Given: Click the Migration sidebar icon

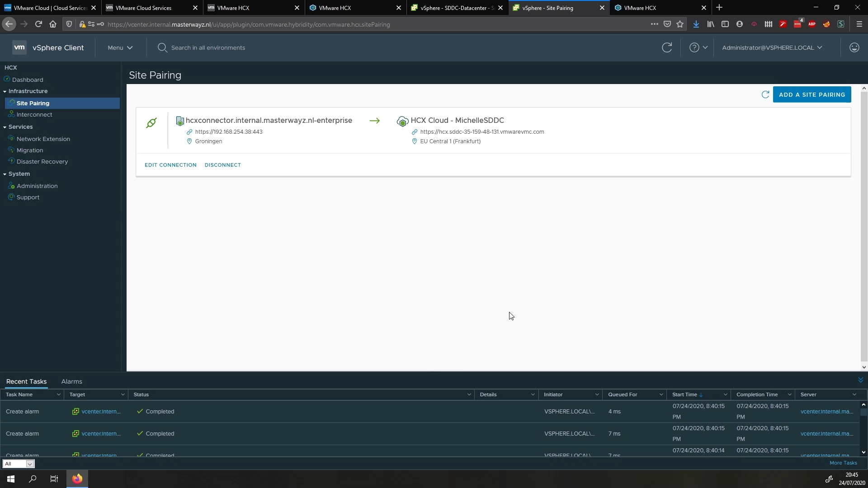Looking at the screenshot, I should 11,150.
